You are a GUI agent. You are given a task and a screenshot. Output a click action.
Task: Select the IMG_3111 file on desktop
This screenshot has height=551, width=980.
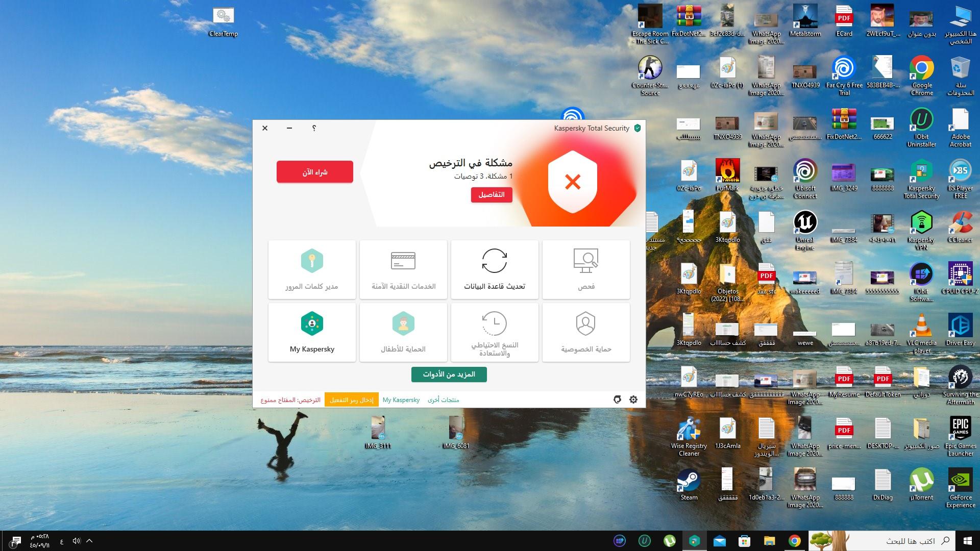[378, 432]
